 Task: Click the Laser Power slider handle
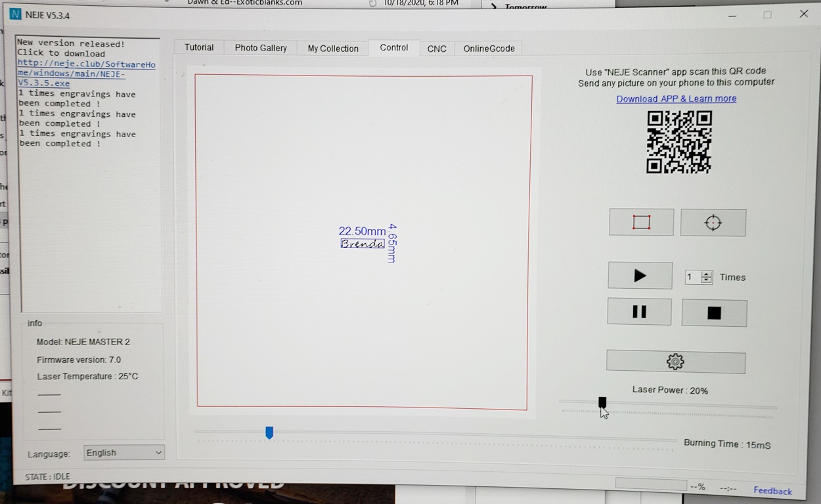pyautogui.click(x=602, y=402)
